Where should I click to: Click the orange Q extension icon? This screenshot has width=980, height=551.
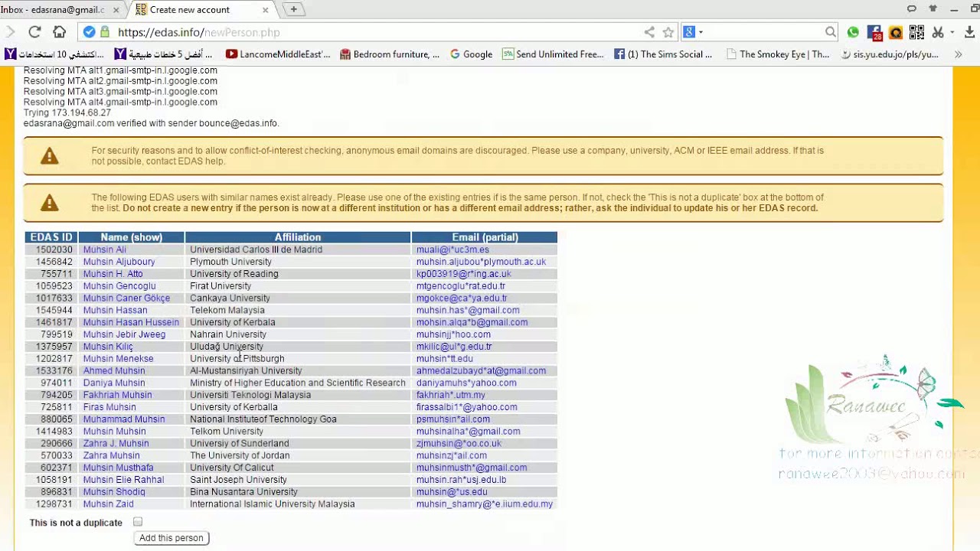(x=896, y=32)
